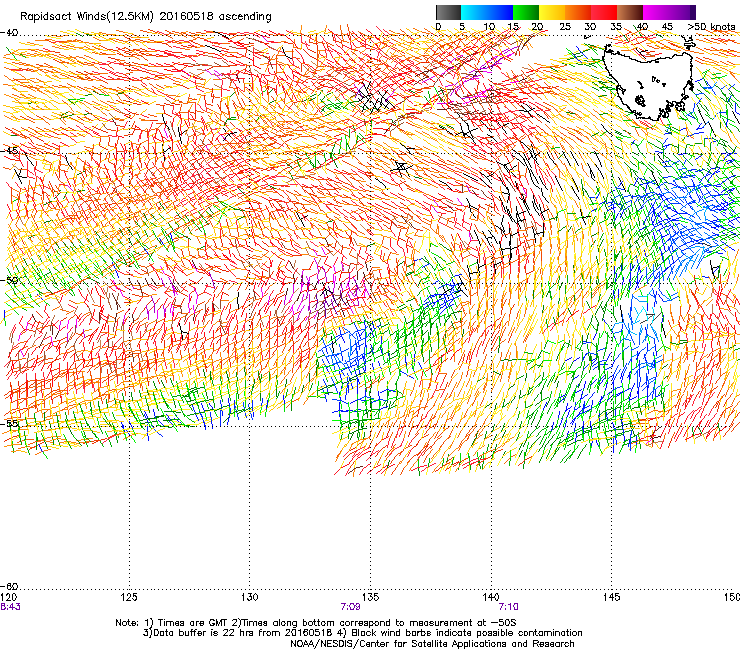Click the 'Times are GMT' note line

pyautogui.click(x=316, y=623)
